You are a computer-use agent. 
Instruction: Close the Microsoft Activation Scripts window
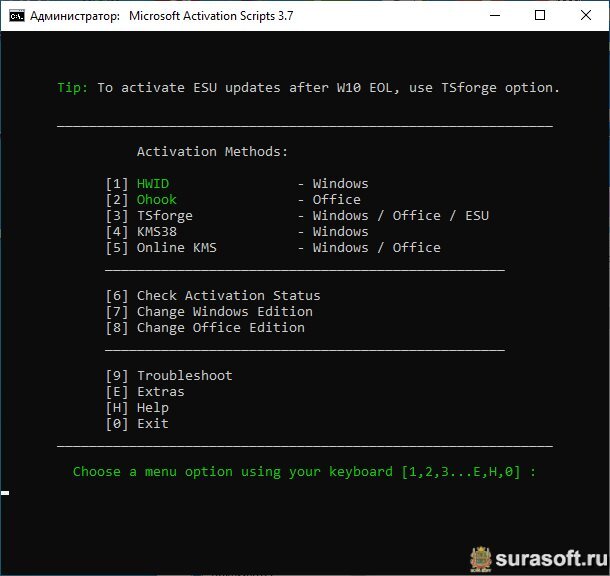(x=585, y=16)
